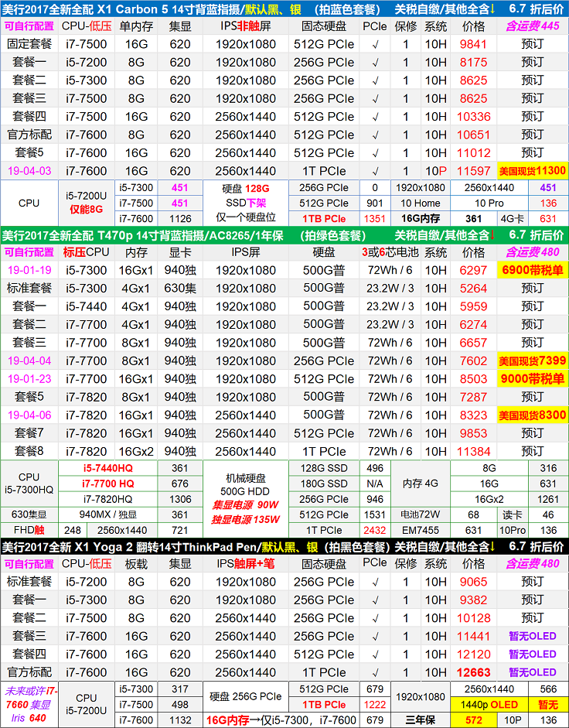This screenshot has width=569, height=728.
Task: Select the FHD触 option cell
Action: click(29, 530)
